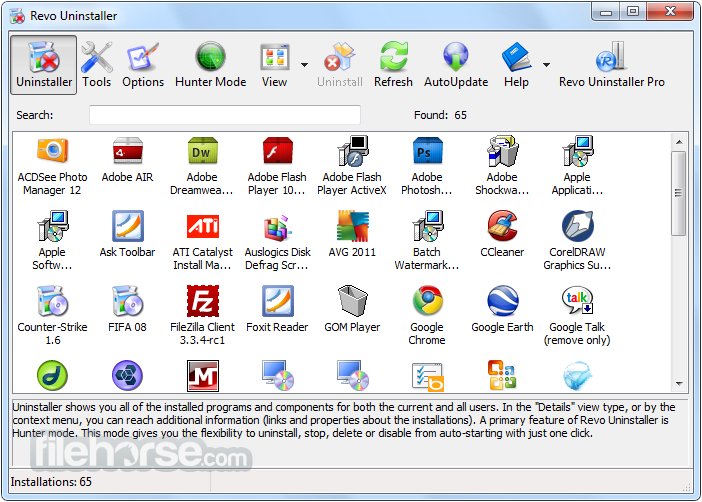Select the Microsoft Office squares icon
702x502 pixels.
502,375
